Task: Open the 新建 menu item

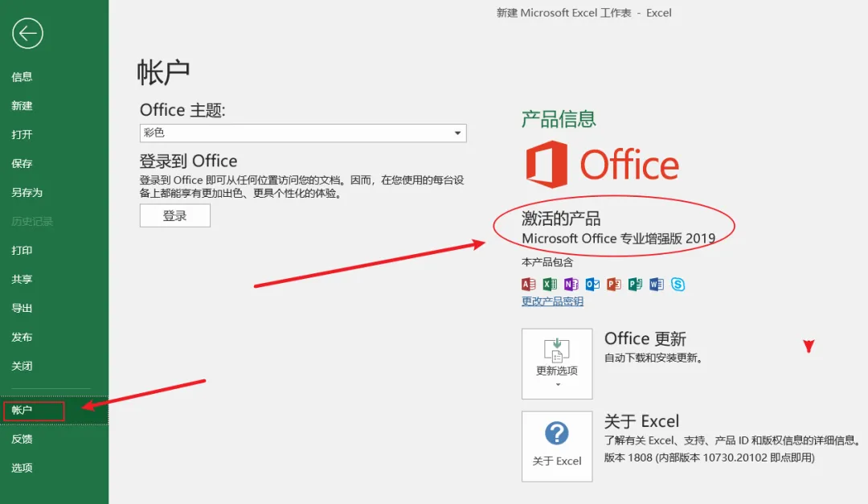Action: point(23,106)
